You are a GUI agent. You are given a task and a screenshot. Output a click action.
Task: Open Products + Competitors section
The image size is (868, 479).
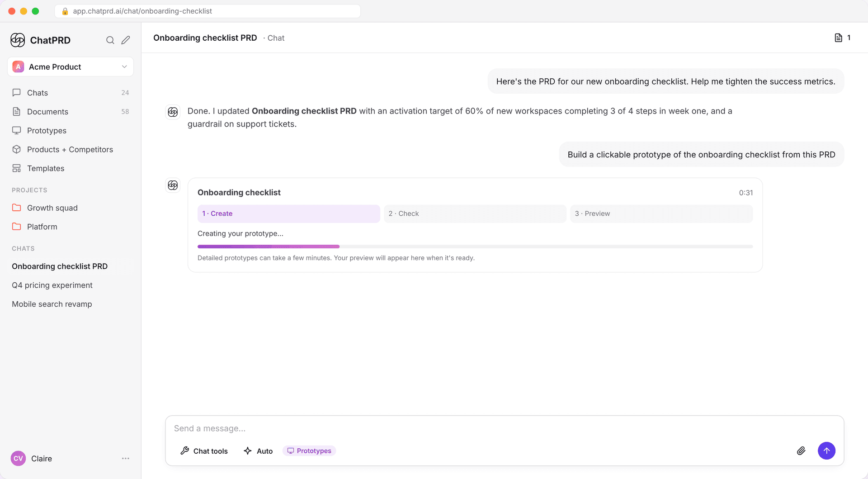(71, 150)
